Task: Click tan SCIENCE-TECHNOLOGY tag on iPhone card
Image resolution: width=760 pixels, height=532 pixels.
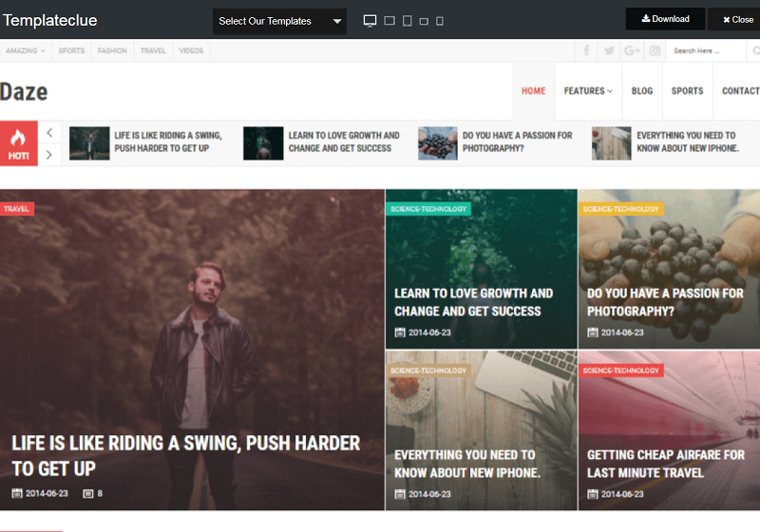Action: [428, 370]
